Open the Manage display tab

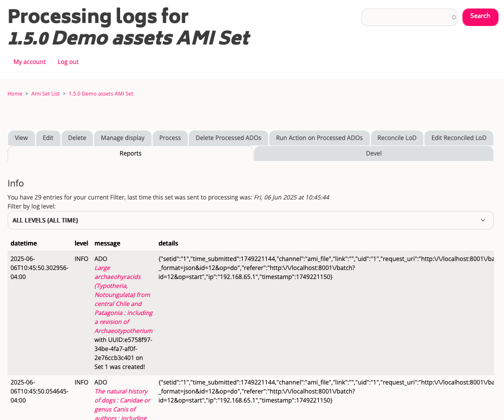click(x=123, y=138)
